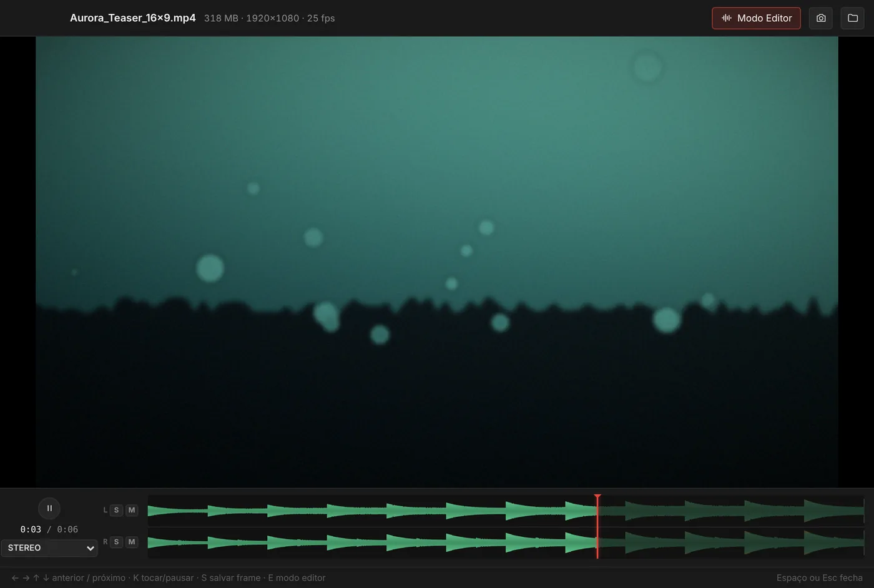Pause playback with the pause button
The width and height of the screenshot is (874, 588).
click(49, 508)
